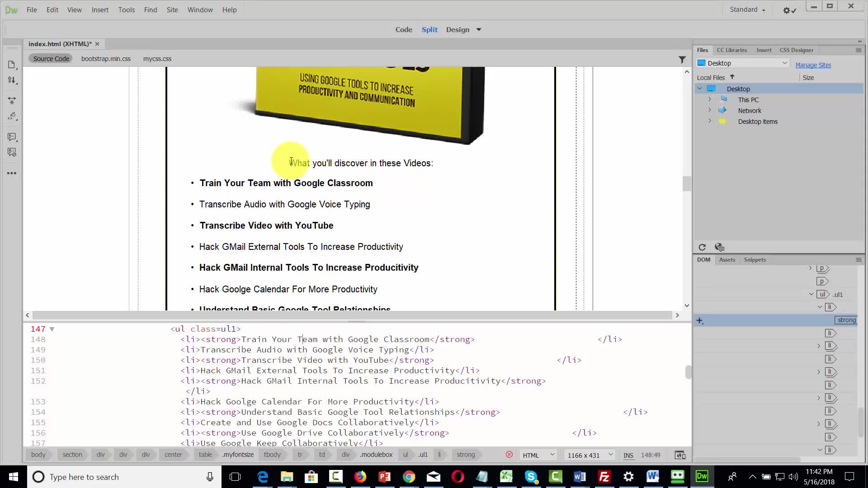The height and width of the screenshot is (488, 868).
Task: Click the 'What you'll discover' heading text
Action: click(361, 163)
